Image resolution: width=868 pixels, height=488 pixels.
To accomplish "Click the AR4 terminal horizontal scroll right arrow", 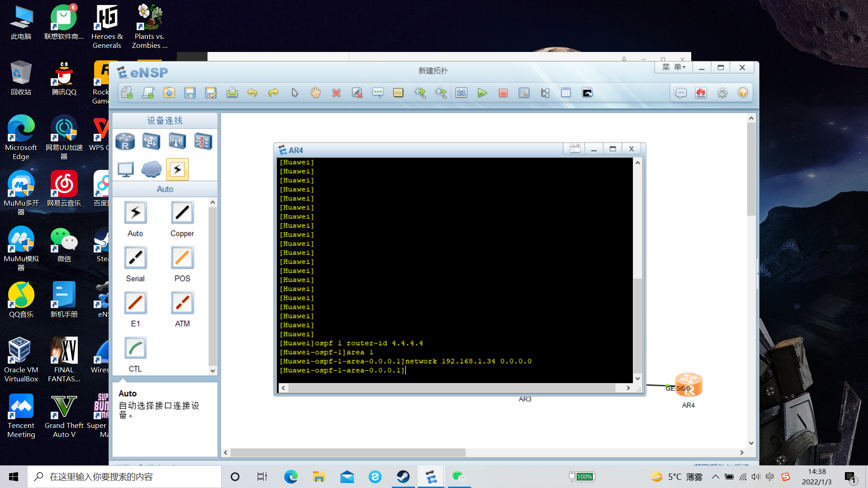I will (628, 388).
